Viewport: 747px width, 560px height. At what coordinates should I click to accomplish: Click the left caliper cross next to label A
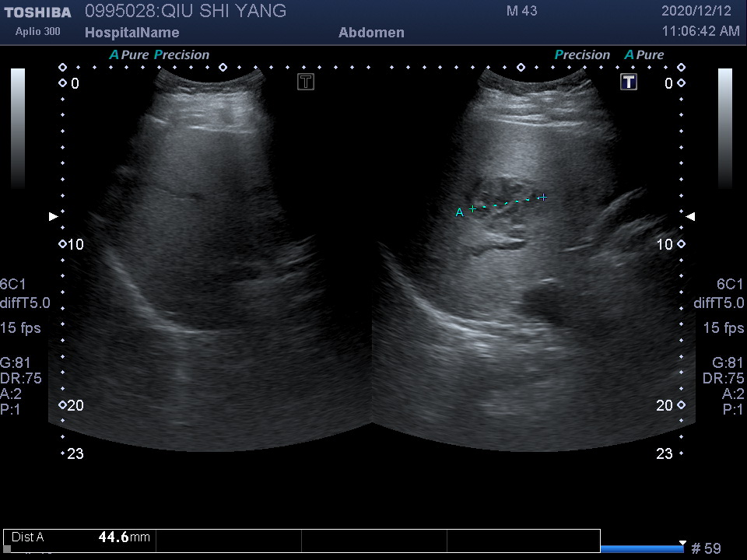pyautogui.click(x=472, y=208)
